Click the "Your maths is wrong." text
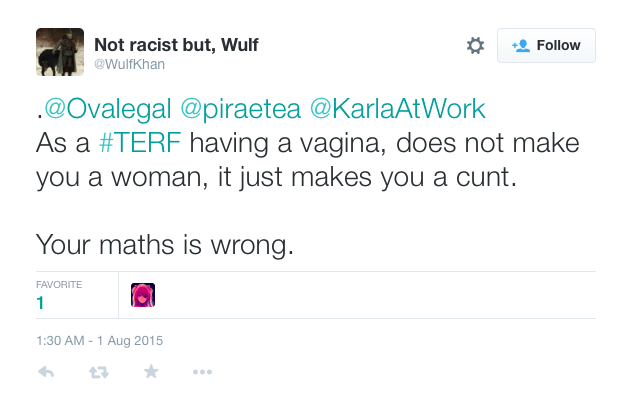 pos(165,243)
